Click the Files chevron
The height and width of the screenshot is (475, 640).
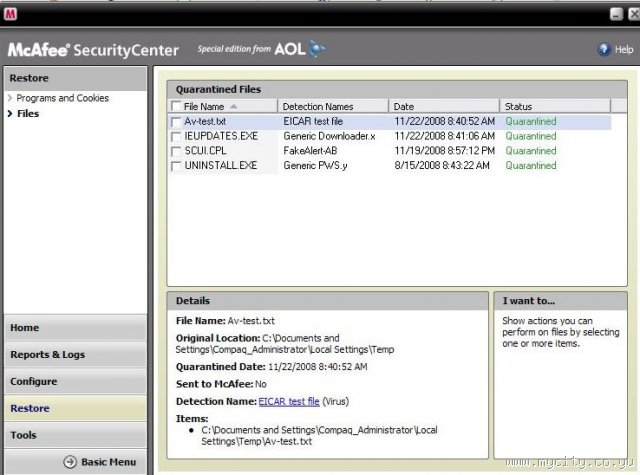click(x=10, y=113)
